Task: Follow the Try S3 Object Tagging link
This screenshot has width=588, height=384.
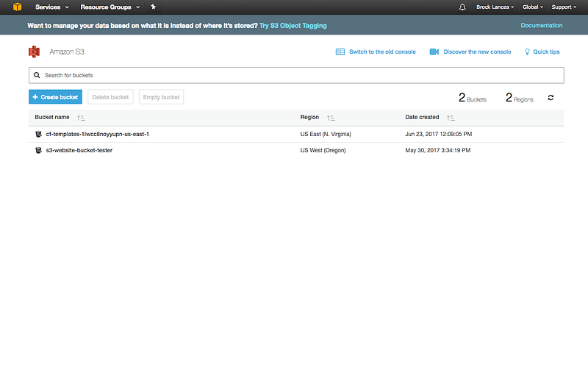Action: (293, 26)
